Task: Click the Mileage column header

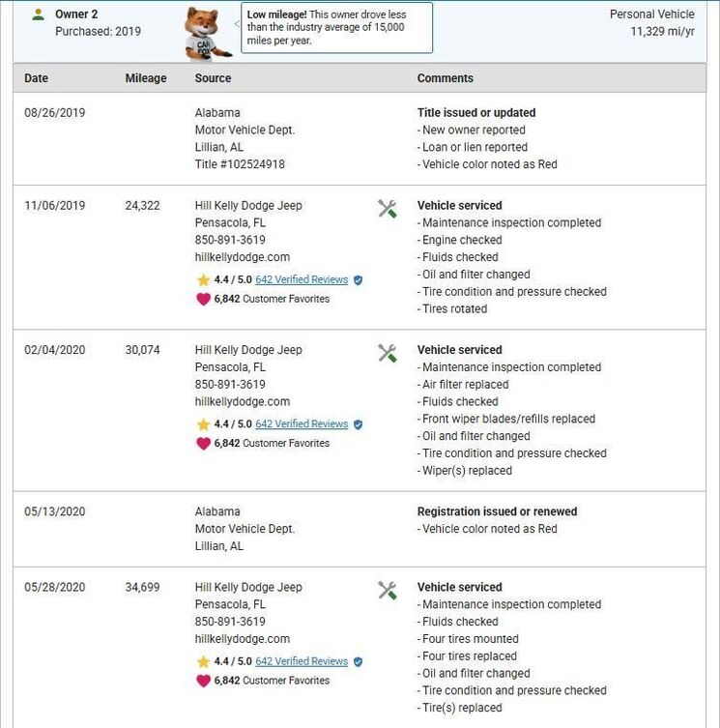Action: pyautogui.click(x=146, y=78)
